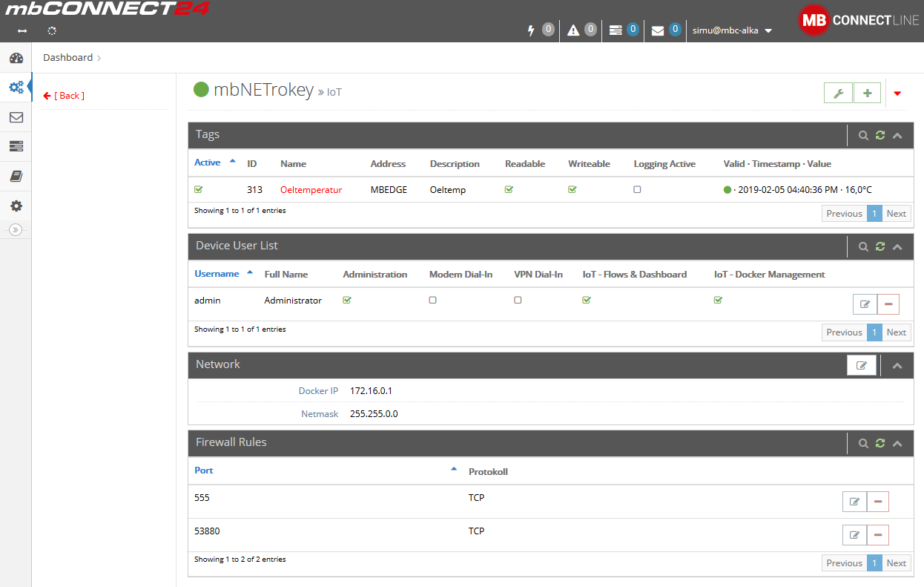Collapse the Device User List panel
The height and width of the screenshot is (587, 924).
[897, 246]
